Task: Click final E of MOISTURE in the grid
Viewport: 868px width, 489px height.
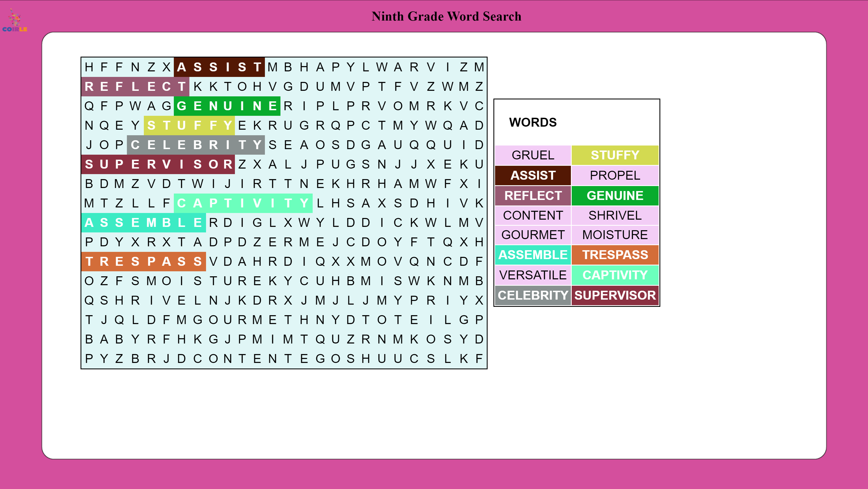Action: (258, 281)
